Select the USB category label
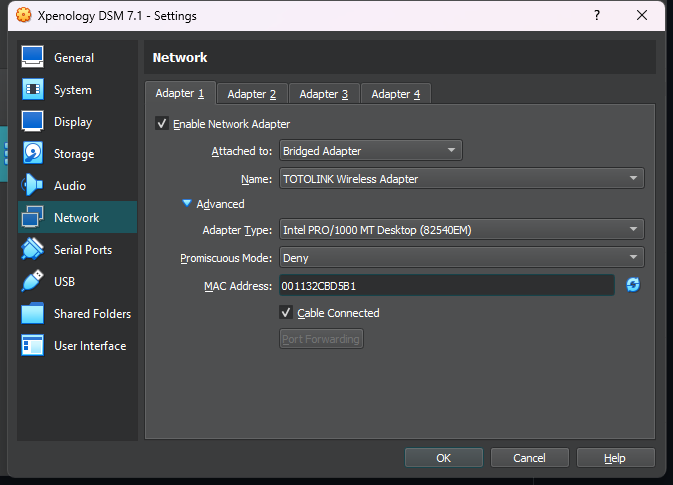 [64, 282]
